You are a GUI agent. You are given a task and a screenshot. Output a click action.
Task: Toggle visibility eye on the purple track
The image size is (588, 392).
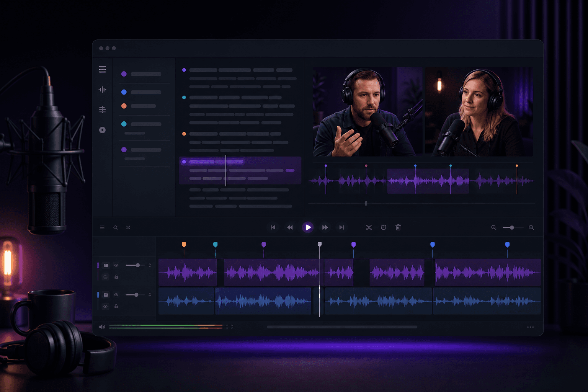click(116, 265)
